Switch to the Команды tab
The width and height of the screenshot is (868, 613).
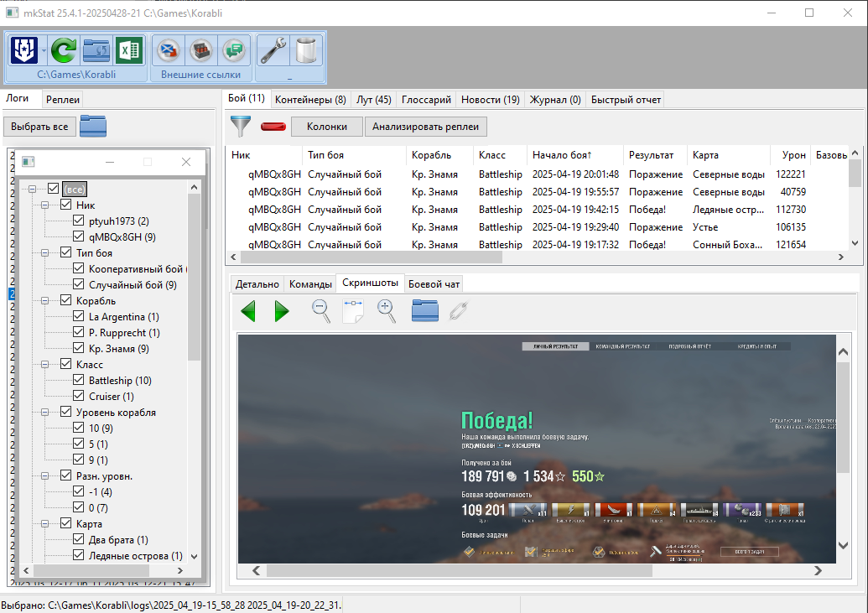click(x=310, y=284)
